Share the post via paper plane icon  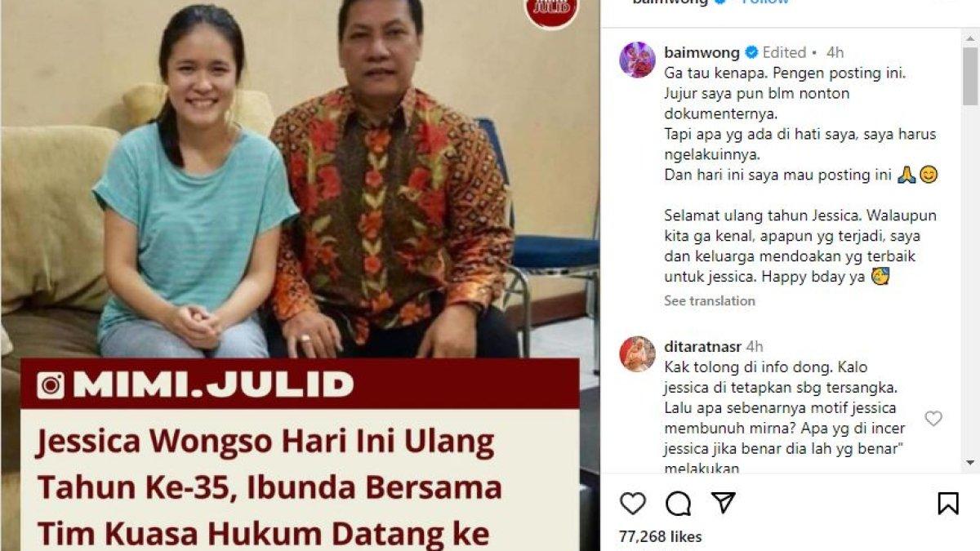[723, 503]
